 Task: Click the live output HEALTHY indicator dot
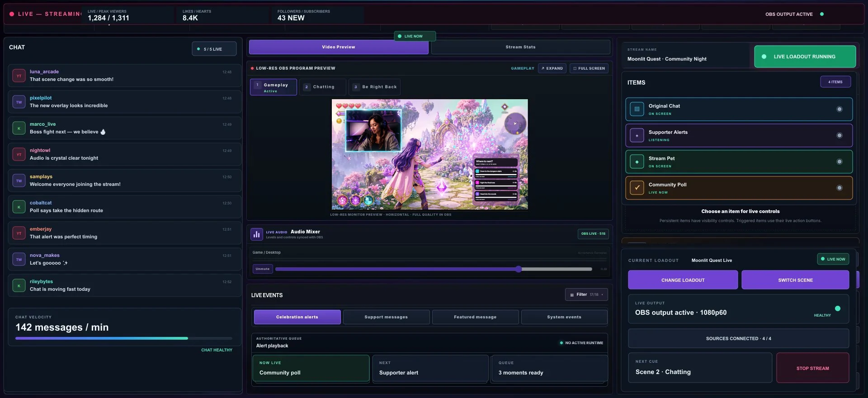click(837, 308)
